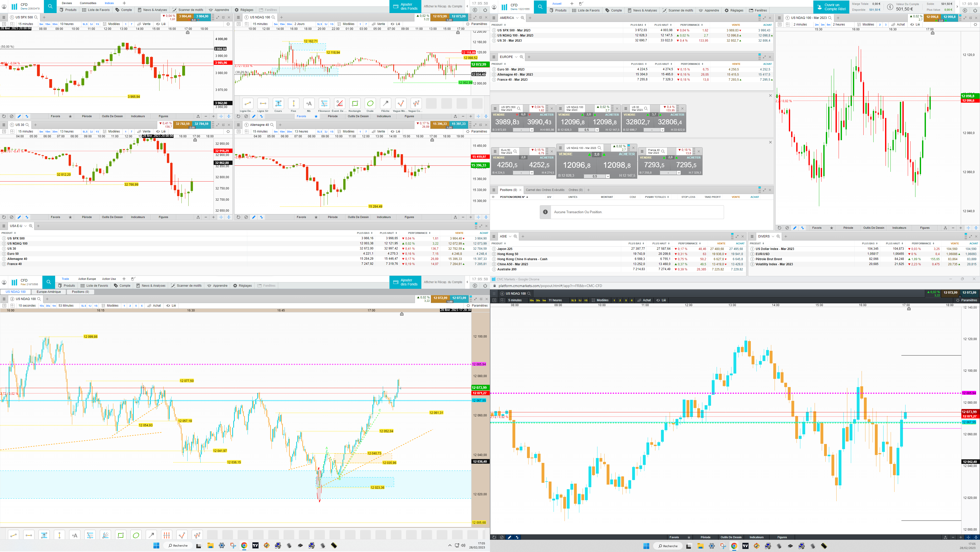The width and height of the screenshot is (980, 552).
Task: Click power icon in bottom-left CFD window
Action: pos(485,285)
